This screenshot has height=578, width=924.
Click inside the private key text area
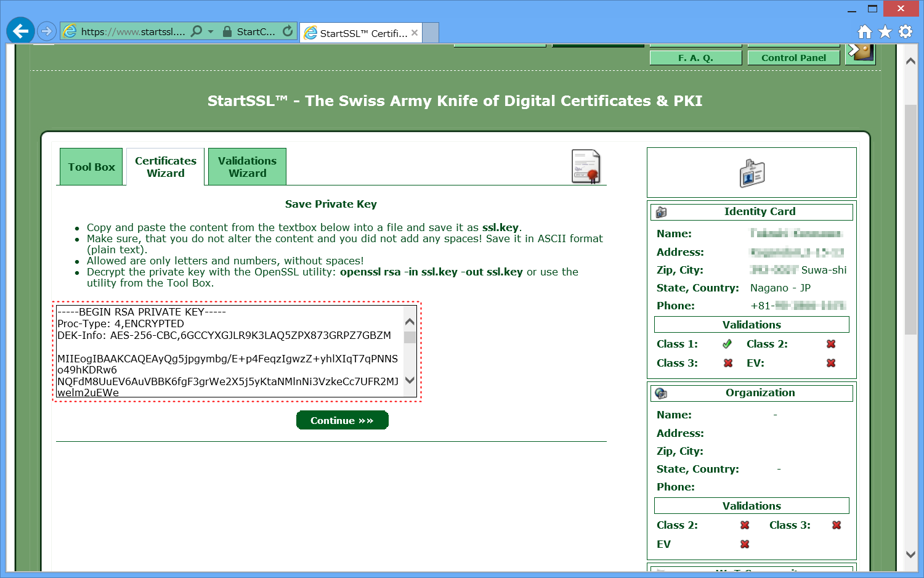click(228, 351)
